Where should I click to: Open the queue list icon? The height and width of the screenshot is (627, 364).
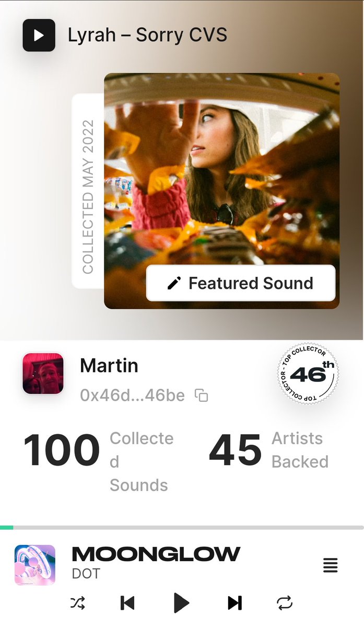(x=330, y=565)
